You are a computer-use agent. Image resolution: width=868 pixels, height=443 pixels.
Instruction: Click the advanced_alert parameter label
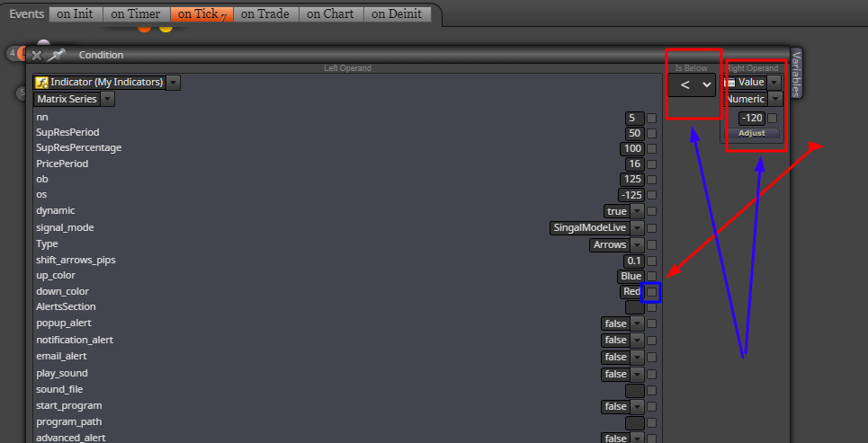[x=71, y=438]
